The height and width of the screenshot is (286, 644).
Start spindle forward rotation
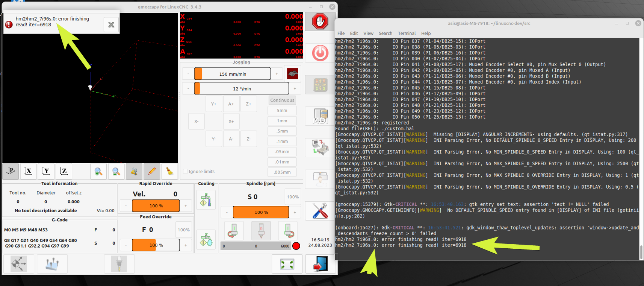(x=289, y=230)
